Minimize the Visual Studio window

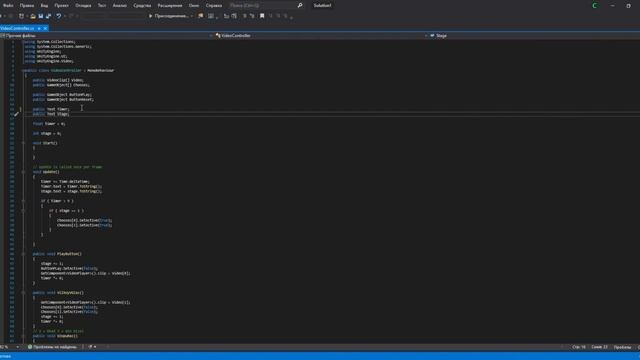tap(612, 6)
